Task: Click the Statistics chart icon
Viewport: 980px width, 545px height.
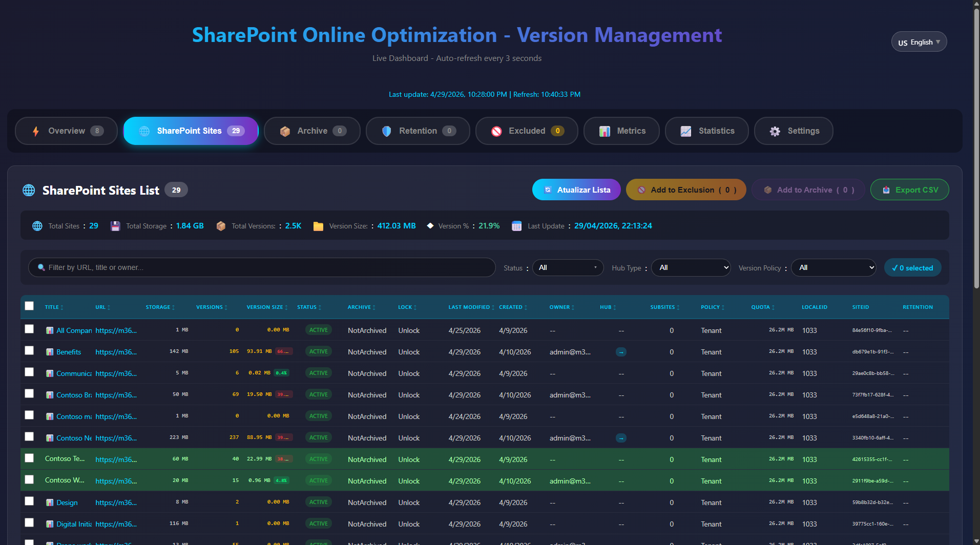Action: 686,131
